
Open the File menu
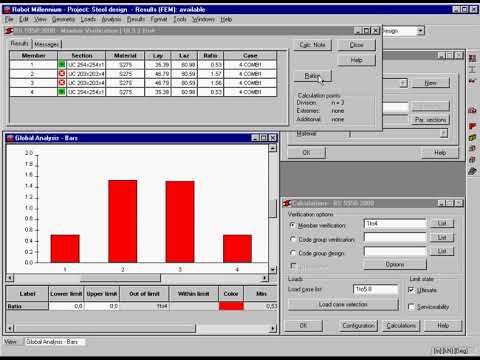tap(9, 19)
